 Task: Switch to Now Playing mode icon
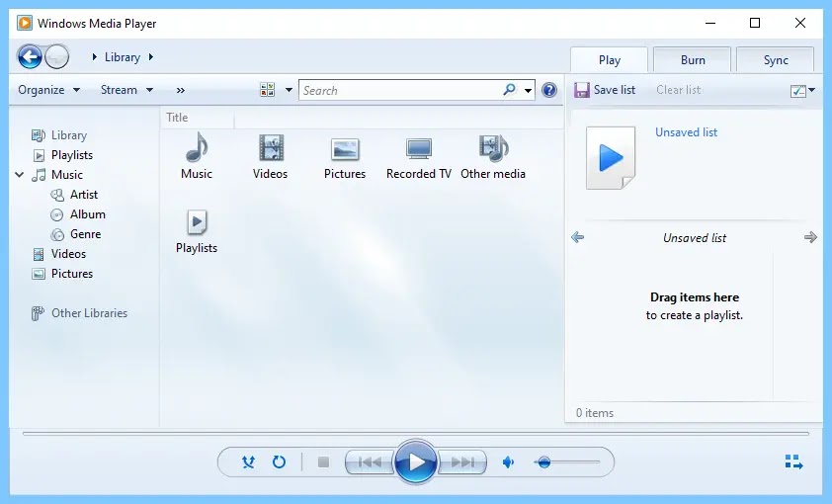coord(793,462)
